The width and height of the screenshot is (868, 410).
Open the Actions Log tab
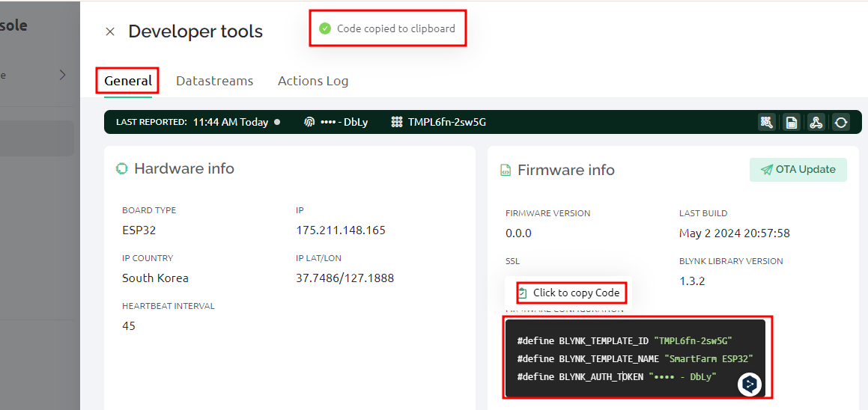click(x=313, y=81)
